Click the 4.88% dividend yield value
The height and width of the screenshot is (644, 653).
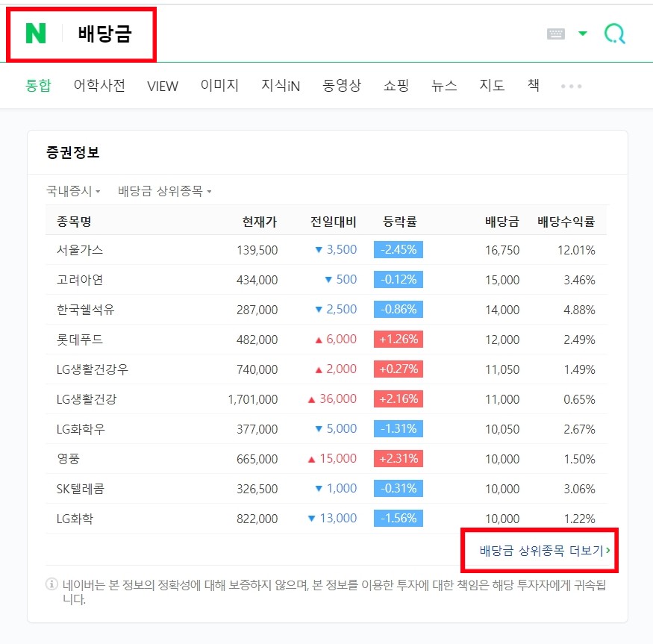pos(579,310)
